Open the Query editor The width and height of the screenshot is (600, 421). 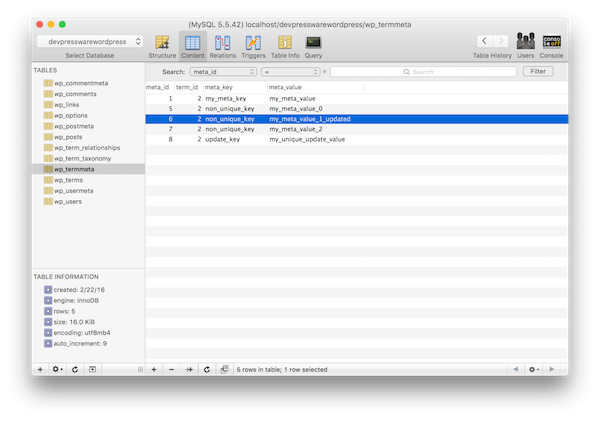point(313,47)
